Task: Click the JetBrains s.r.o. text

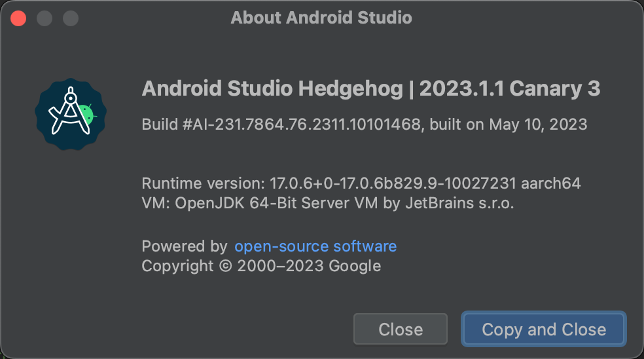Action: pyautogui.click(x=459, y=203)
